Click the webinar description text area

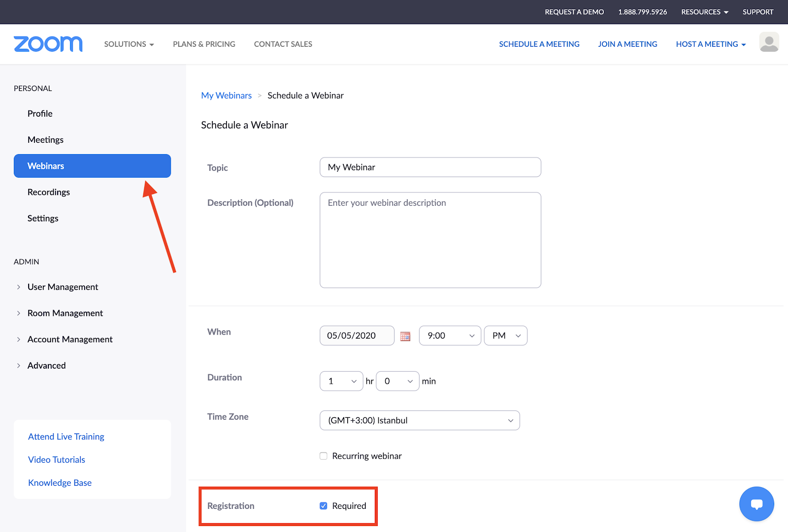click(430, 240)
